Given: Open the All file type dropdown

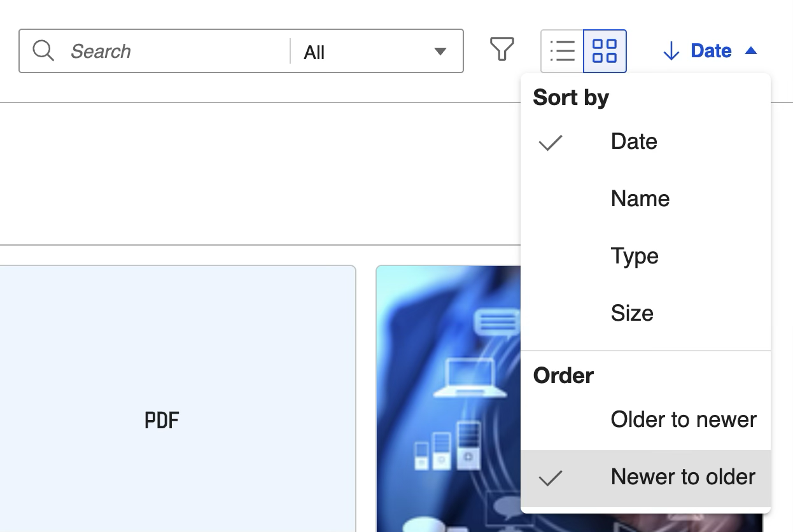Looking at the screenshot, I should point(376,51).
